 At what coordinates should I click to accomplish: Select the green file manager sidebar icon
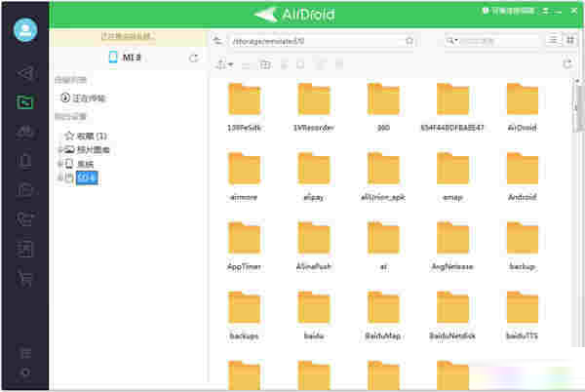pyautogui.click(x=25, y=102)
